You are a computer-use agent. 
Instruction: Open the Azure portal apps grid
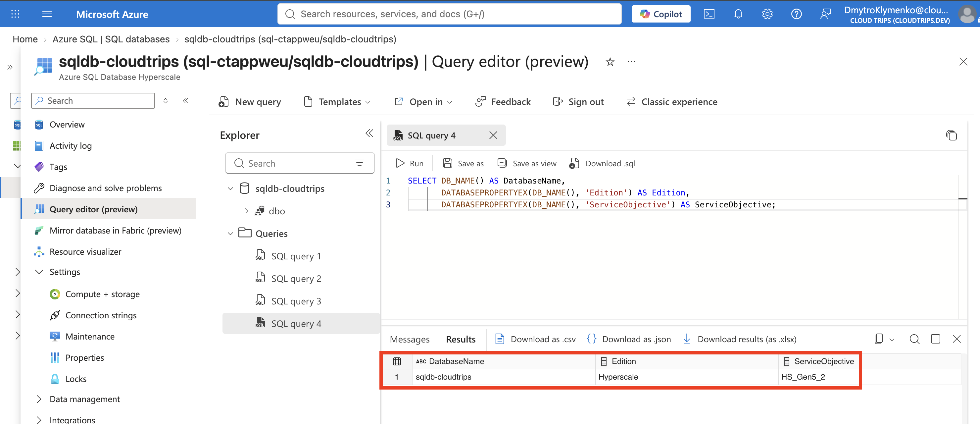[x=15, y=14]
